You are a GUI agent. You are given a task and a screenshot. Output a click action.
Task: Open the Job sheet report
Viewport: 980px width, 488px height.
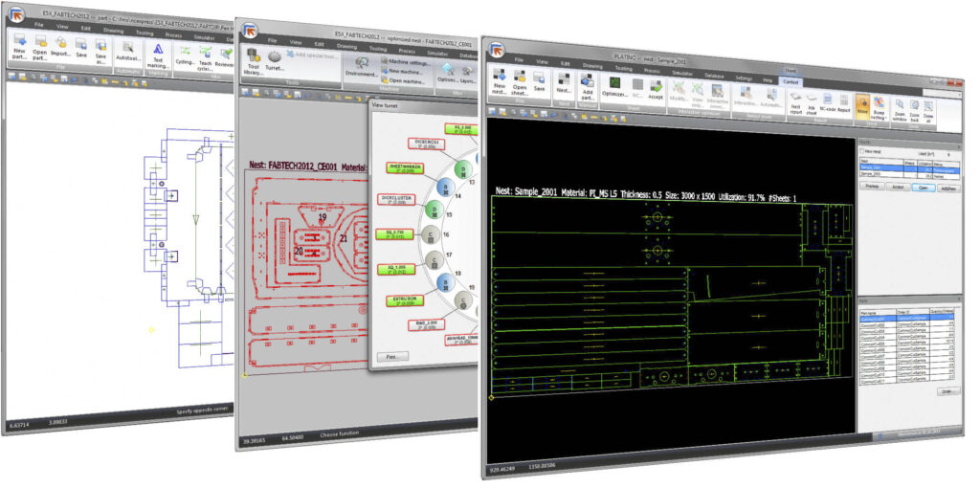click(812, 103)
